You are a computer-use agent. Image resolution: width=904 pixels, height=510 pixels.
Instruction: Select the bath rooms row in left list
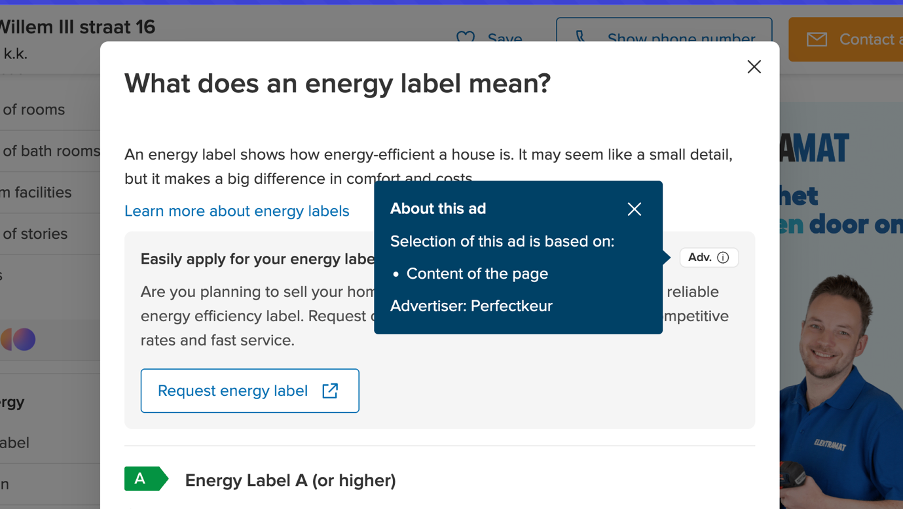50,151
